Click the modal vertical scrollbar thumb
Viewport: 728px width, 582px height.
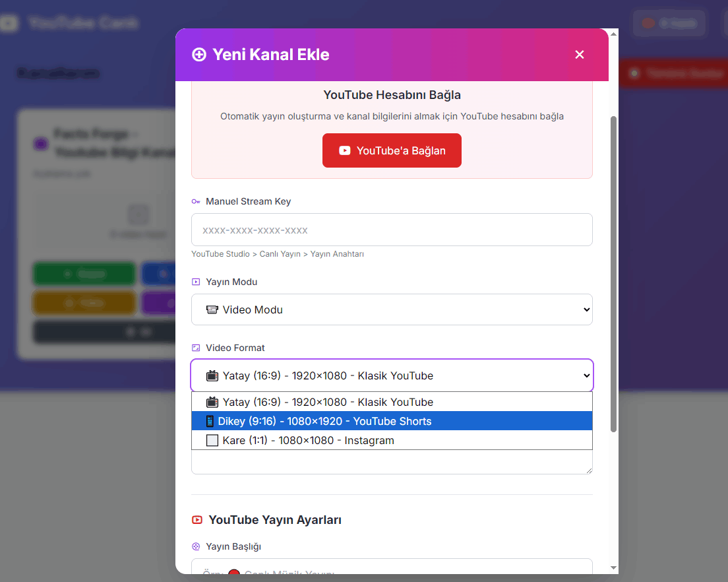coord(613,274)
